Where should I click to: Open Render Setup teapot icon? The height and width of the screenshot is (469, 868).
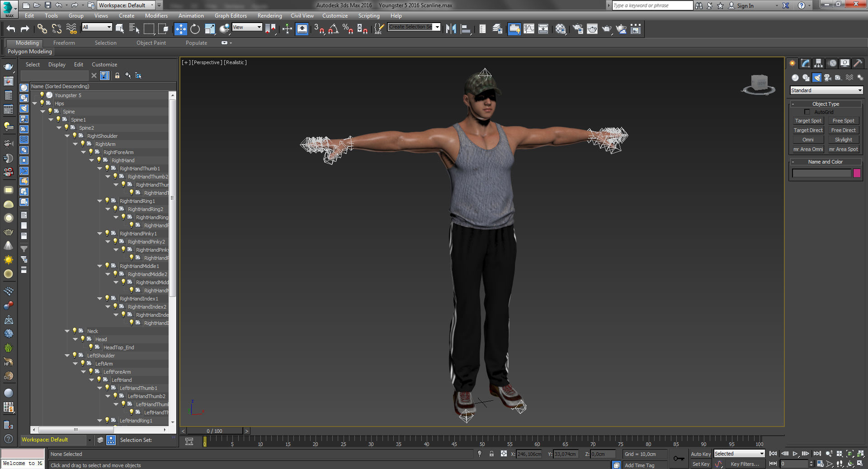[578, 29]
